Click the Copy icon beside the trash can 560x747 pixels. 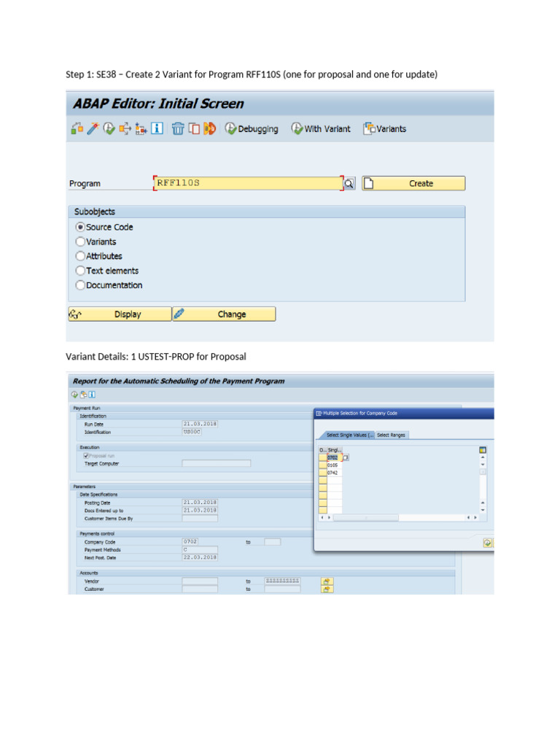[194, 128]
